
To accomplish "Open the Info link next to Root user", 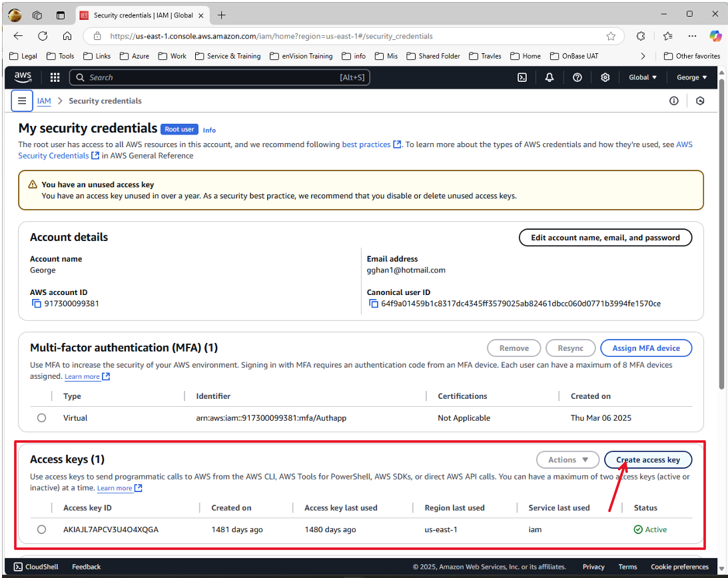I will (209, 131).
